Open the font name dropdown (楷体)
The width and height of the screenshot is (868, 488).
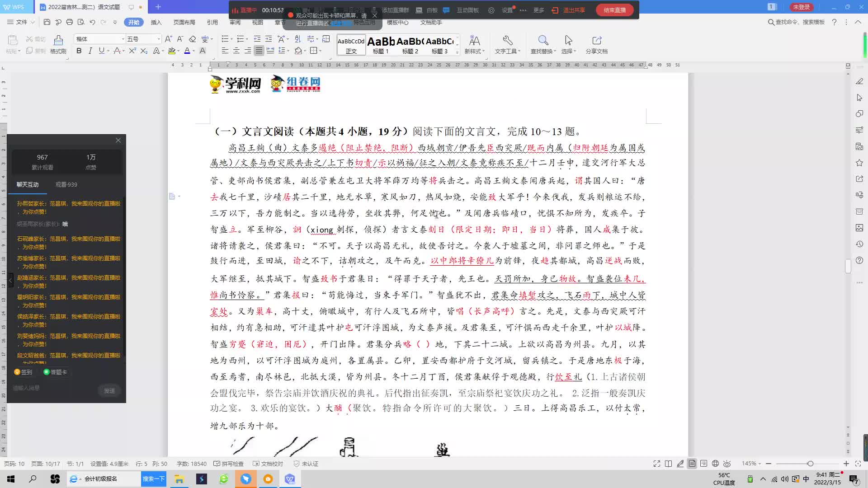(123, 39)
